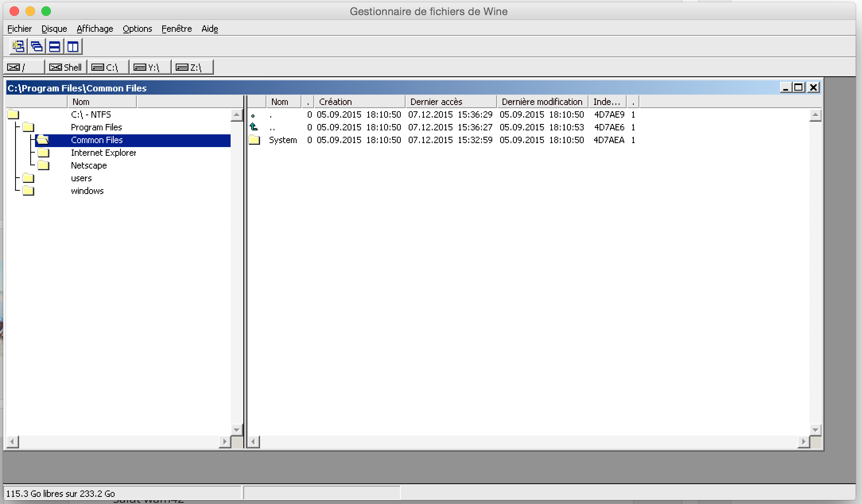Select the Shell drive button

coord(66,67)
